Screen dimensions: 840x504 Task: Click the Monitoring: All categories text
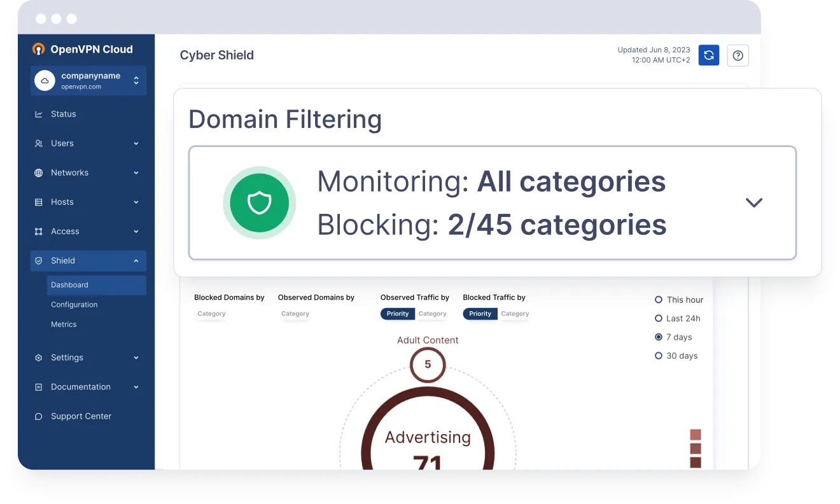pos(491,182)
